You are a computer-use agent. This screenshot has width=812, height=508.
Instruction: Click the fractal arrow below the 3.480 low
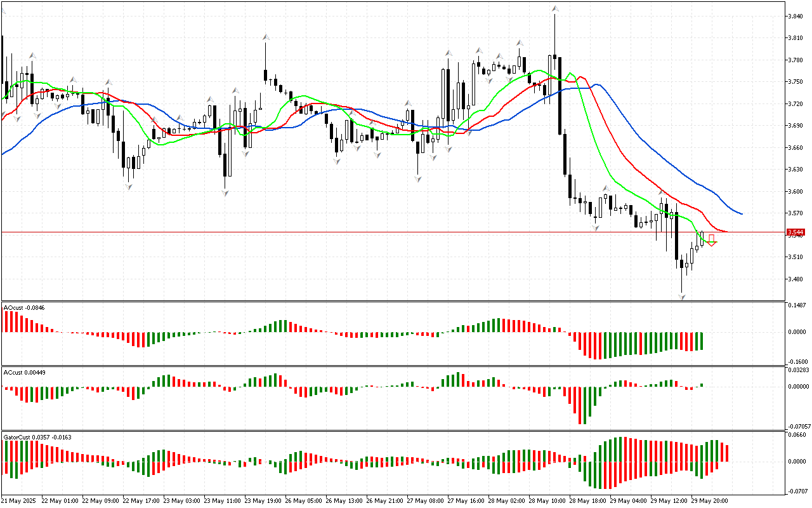[682, 297]
